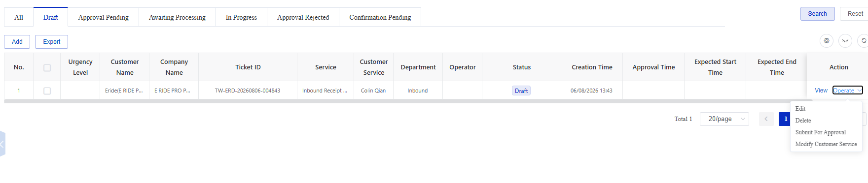Click the Reset button
This screenshot has width=868, height=183.
(855, 14)
